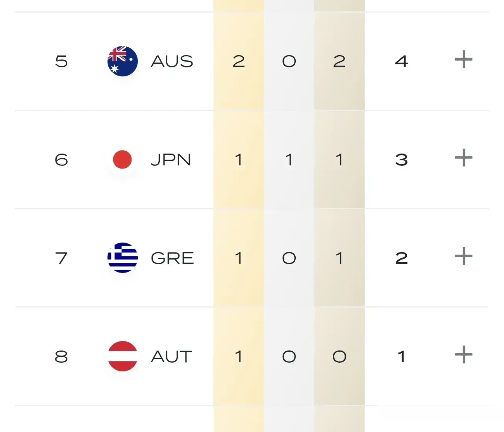This screenshot has height=432, width=504.
Task: Click rank number 8 for Austria
Action: tap(61, 357)
